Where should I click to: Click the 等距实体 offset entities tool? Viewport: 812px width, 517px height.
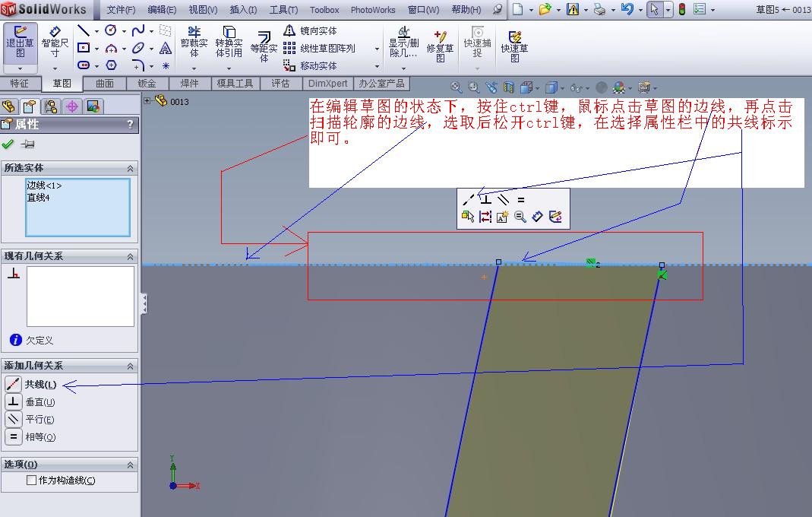click(x=264, y=46)
